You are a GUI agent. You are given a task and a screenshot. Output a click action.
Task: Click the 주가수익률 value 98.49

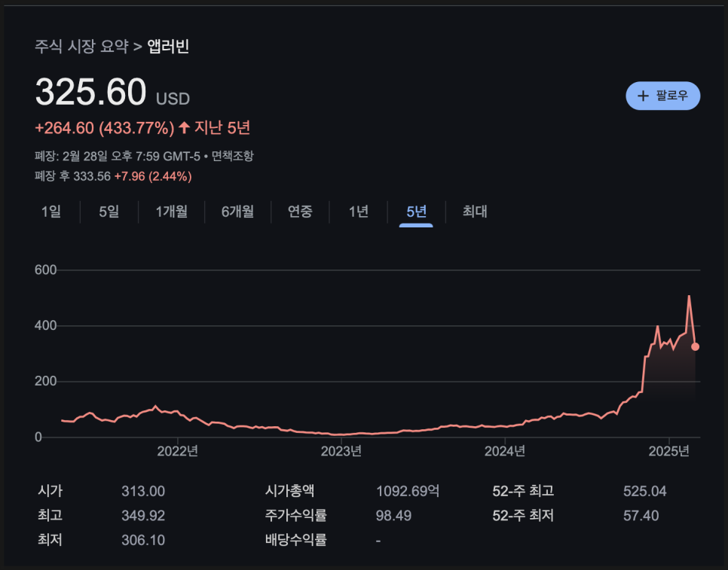point(393,516)
